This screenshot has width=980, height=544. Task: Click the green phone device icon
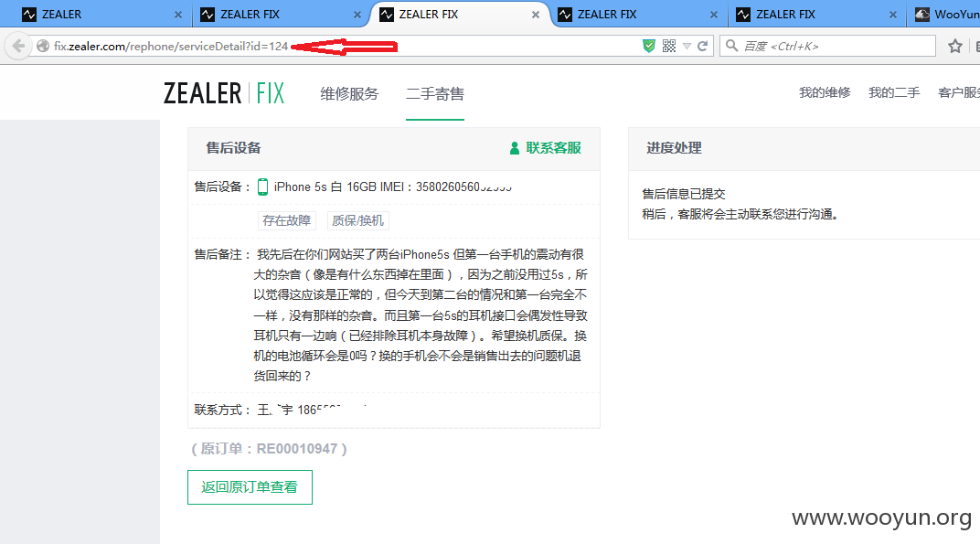click(262, 187)
